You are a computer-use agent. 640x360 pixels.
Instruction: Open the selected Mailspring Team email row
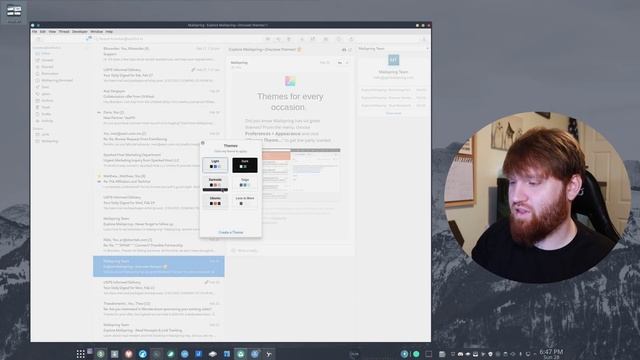(159, 267)
